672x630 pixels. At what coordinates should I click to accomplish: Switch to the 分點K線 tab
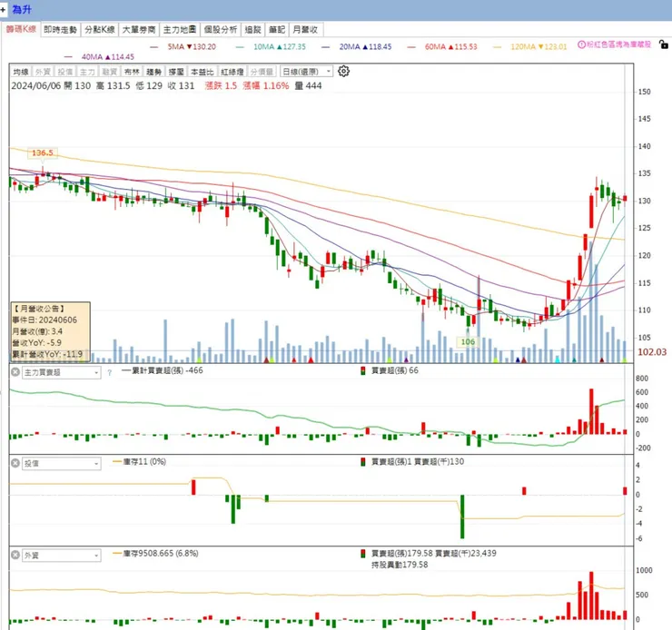coord(100,30)
